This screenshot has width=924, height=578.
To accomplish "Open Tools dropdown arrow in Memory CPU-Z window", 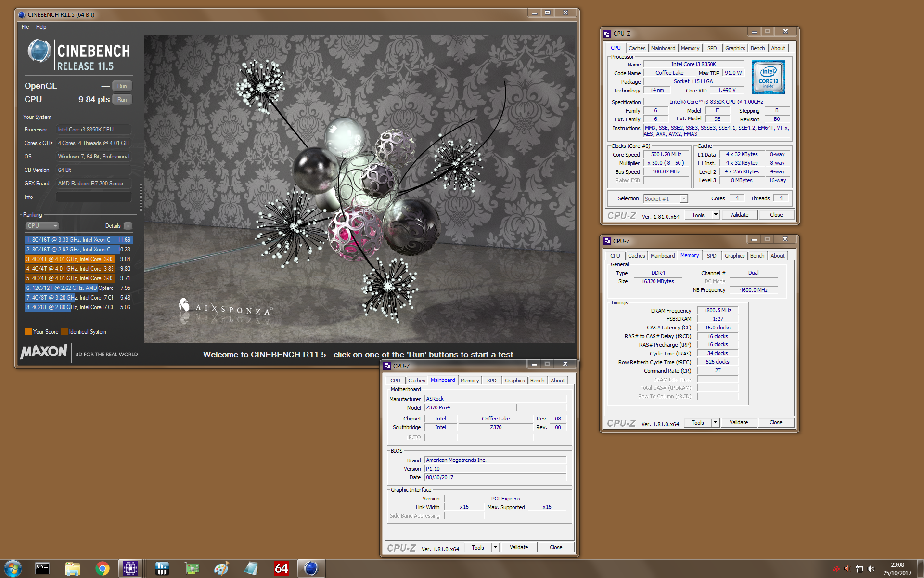I will coord(715,423).
